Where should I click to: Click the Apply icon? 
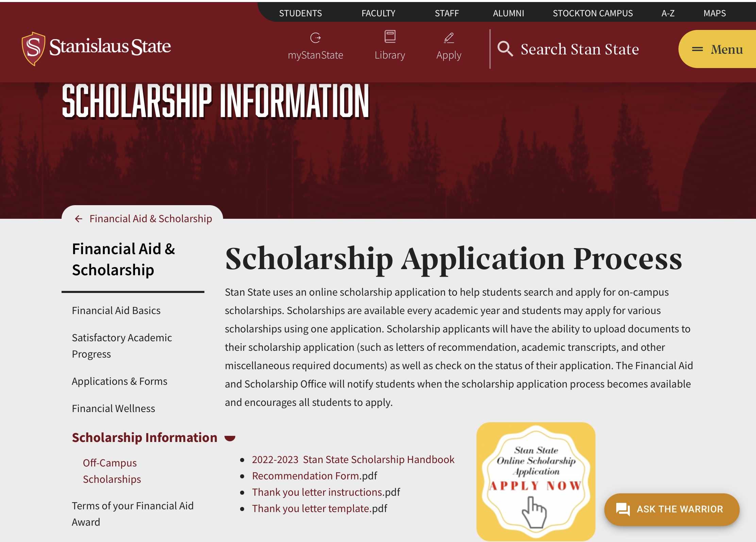coord(449,45)
